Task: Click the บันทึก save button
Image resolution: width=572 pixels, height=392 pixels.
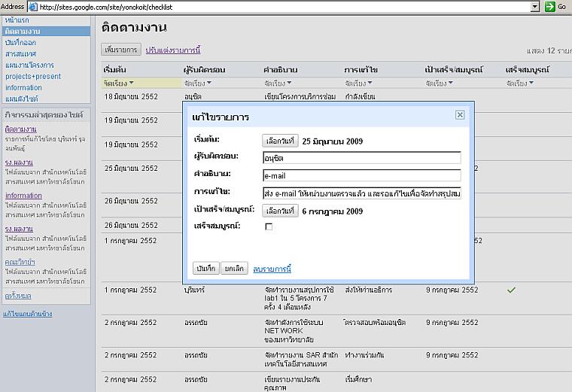Action: click(x=205, y=269)
